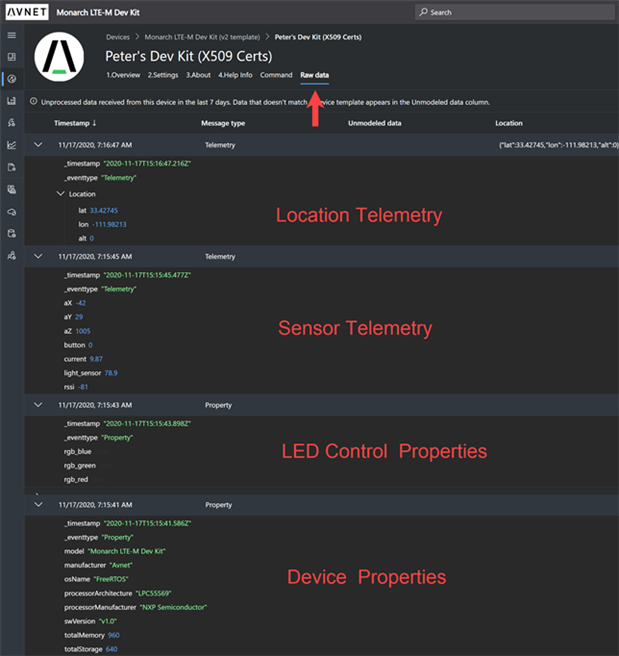
Task: Click the info icon beside the Unprocessed data notice
Action: click(x=35, y=101)
